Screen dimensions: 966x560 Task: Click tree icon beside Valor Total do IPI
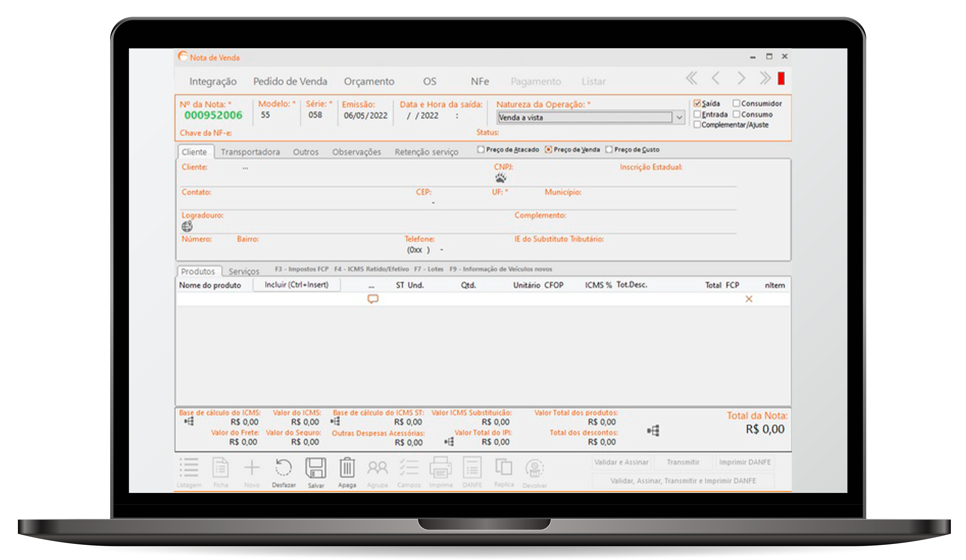click(x=449, y=442)
